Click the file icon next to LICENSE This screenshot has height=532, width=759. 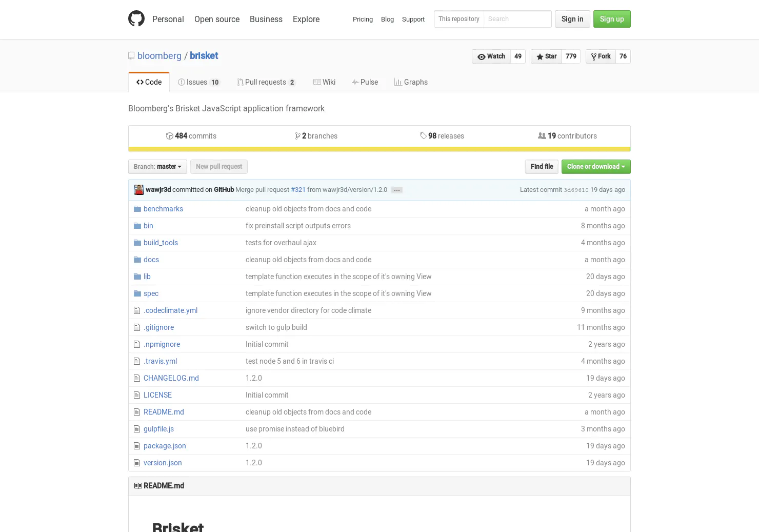(137, 395)
